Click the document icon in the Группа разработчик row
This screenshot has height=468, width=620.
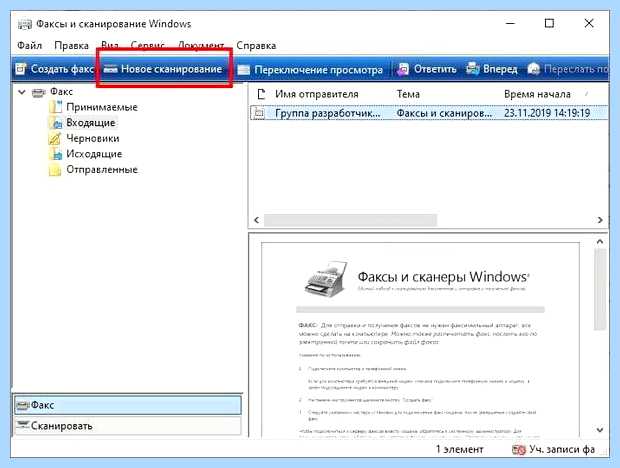click(259, 113)
